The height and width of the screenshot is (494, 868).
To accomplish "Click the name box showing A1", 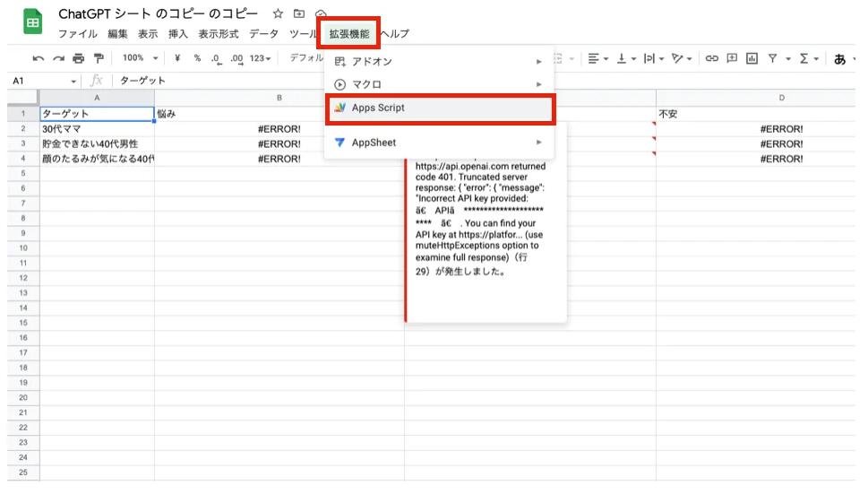I will (x=39, y=81).
